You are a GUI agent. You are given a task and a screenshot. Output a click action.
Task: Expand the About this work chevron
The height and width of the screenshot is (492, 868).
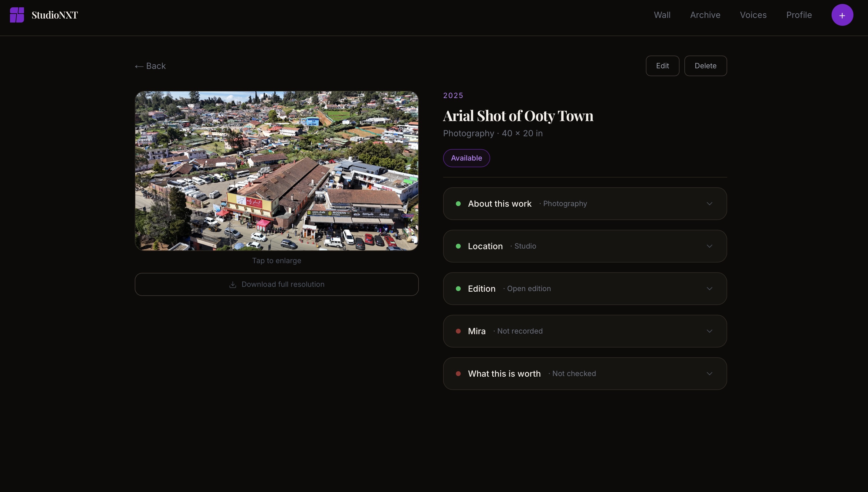click(709, 204)
